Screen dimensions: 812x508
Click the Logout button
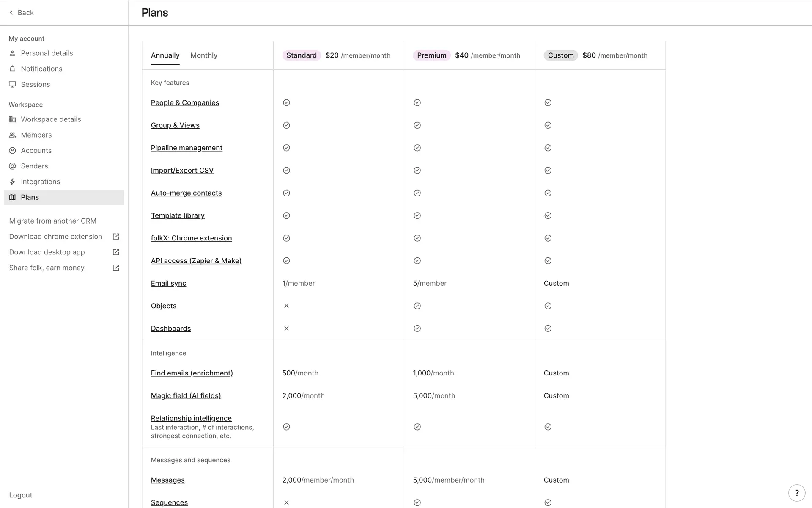(21, 495)
